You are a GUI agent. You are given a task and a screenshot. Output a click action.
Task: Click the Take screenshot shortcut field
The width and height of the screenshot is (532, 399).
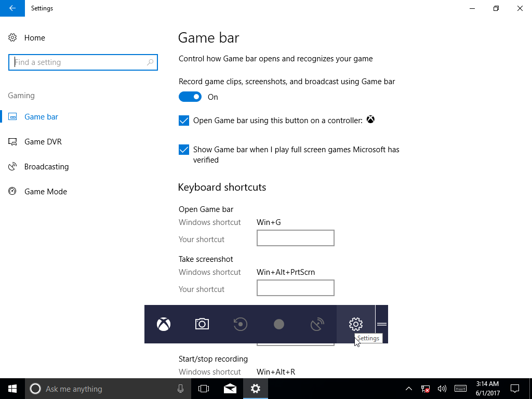click(x=296, y=288)
